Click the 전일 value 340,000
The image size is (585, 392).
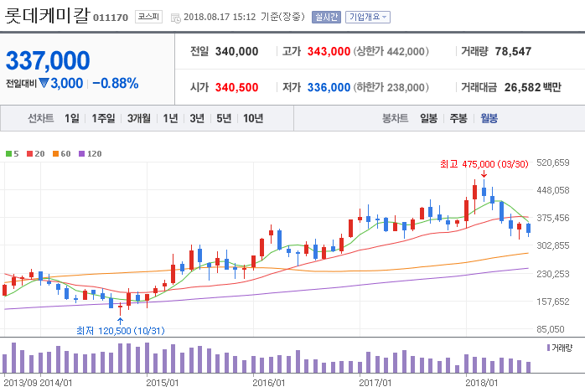pyautogui.click(x=236, y=51)
